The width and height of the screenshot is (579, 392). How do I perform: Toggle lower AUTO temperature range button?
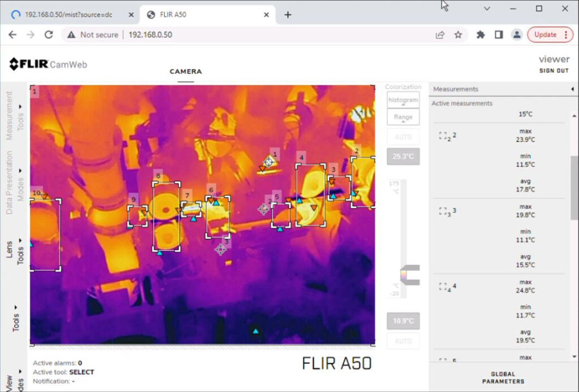(403, 341)
